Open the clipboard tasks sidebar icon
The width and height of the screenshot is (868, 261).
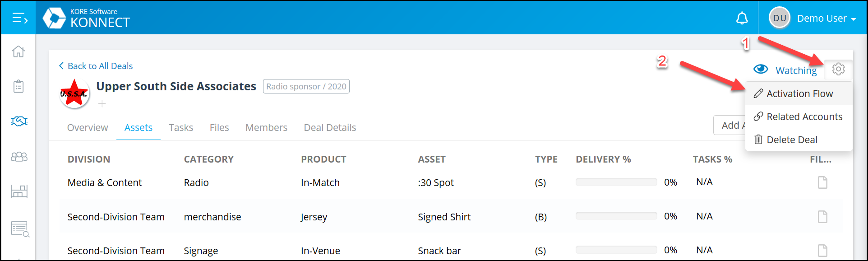point(18,86)
